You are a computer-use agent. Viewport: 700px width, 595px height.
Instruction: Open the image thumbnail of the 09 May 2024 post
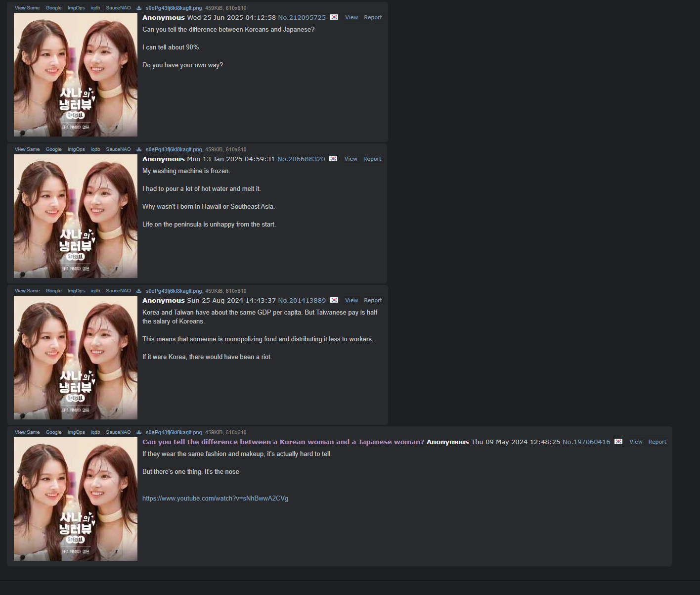76,499
